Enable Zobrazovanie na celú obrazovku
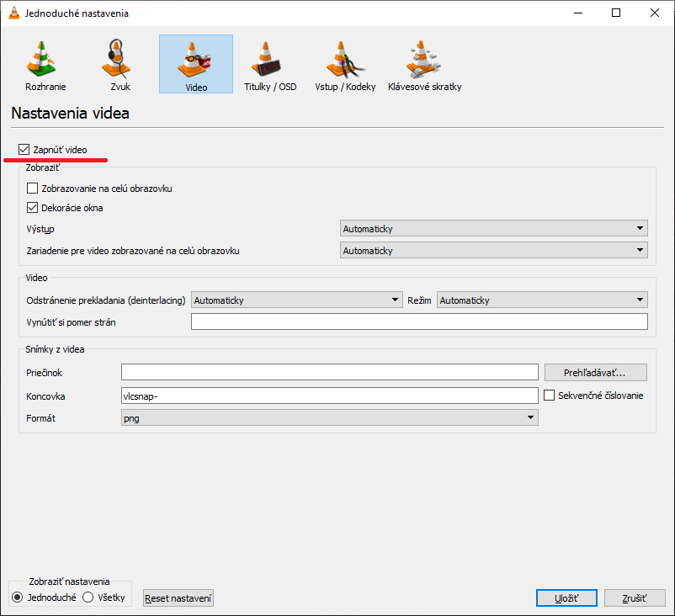This screenshot has height=616, width=675. (x=32, y=189)
